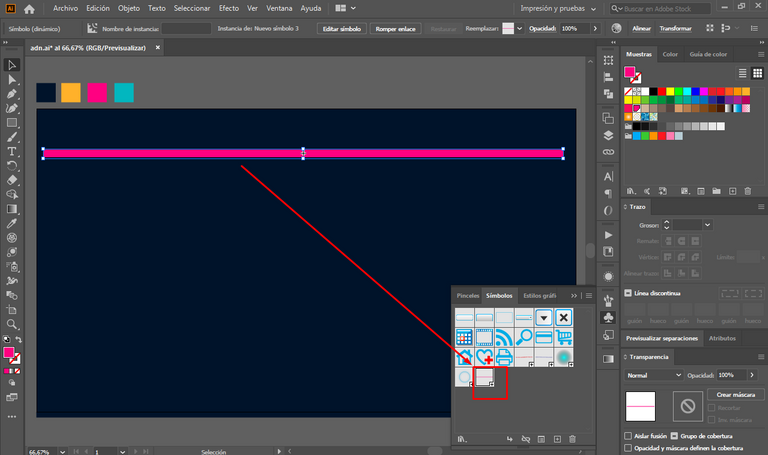Switch Muestras panel to thumbnail grid view
The height and width of the screenshot is (455, 768).
[x=758, y=73]
